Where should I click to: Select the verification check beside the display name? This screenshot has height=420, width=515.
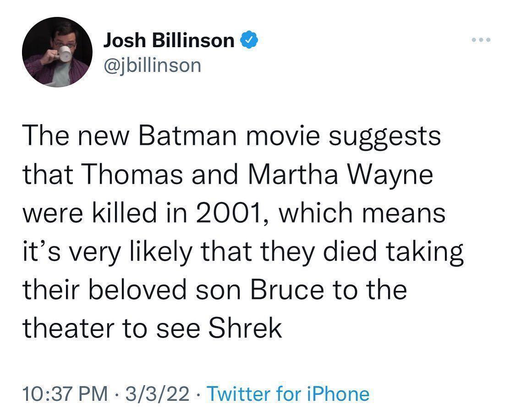click(x=249, y=40)
